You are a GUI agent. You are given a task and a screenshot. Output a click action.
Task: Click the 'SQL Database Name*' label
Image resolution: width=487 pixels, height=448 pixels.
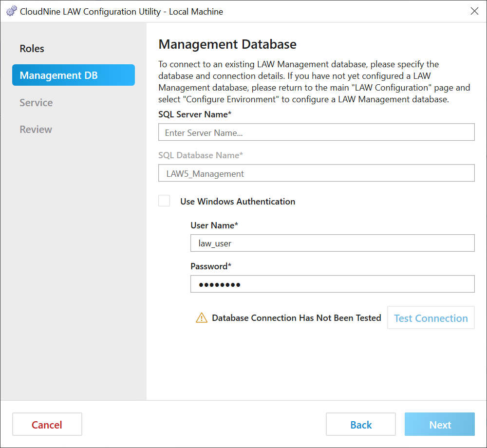tap(200, 155)
